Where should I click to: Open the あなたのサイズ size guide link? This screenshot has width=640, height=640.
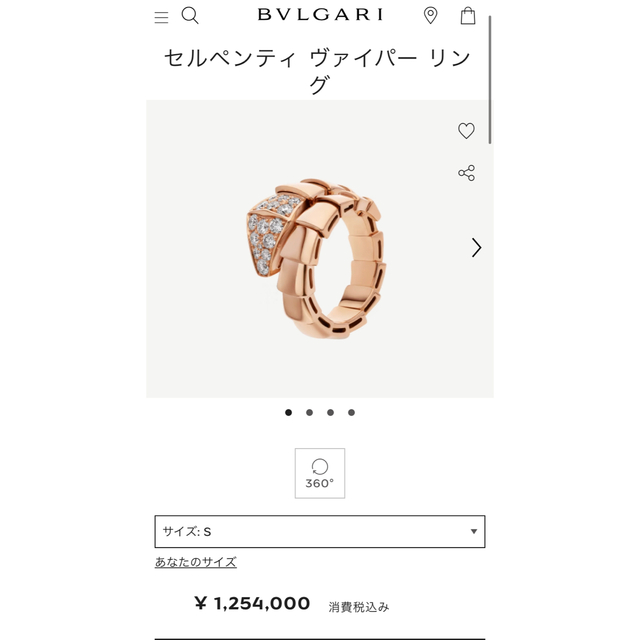pos(196,562)
